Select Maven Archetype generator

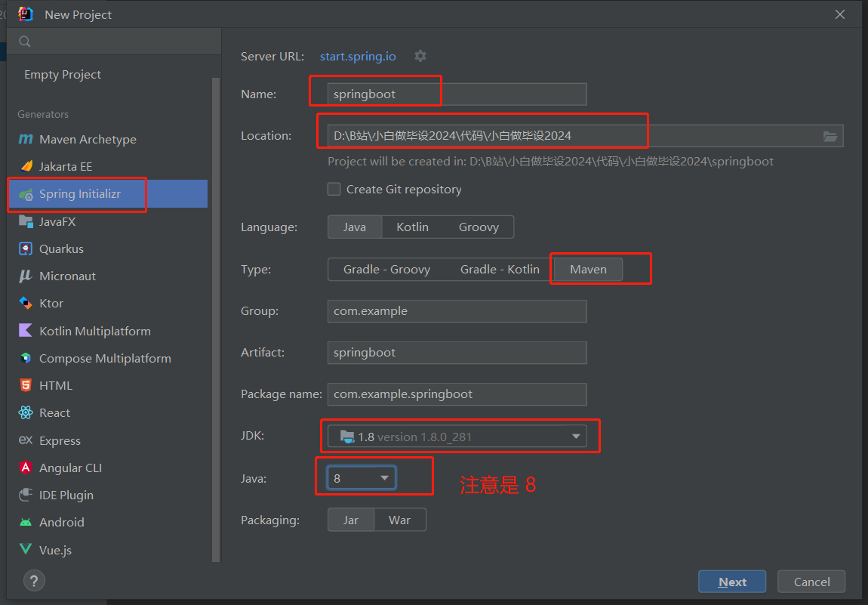pyautogui.click(x=88, y=139)
